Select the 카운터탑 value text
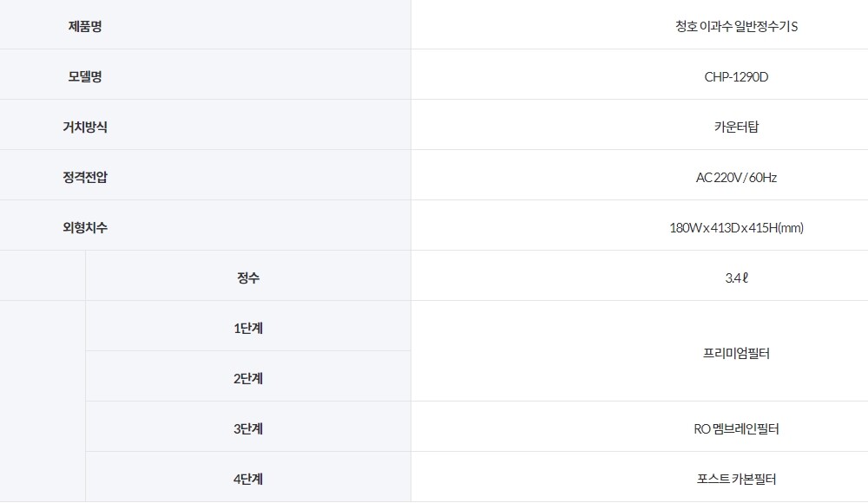Viewport: 868px width, 503px height. [736, 127]
